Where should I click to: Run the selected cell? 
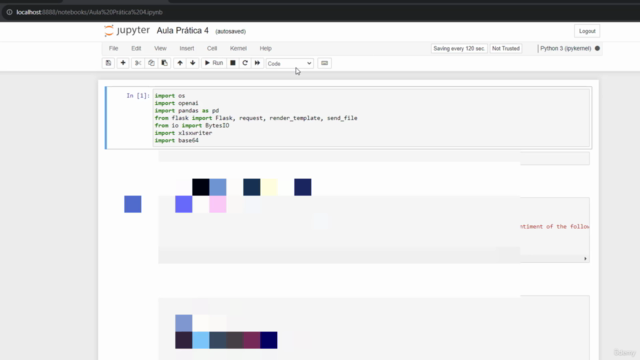click(x=213, y=63)
